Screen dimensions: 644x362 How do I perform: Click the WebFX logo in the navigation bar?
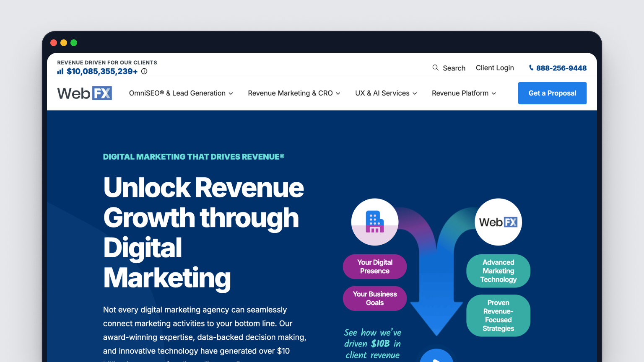(x=84, y=93)
